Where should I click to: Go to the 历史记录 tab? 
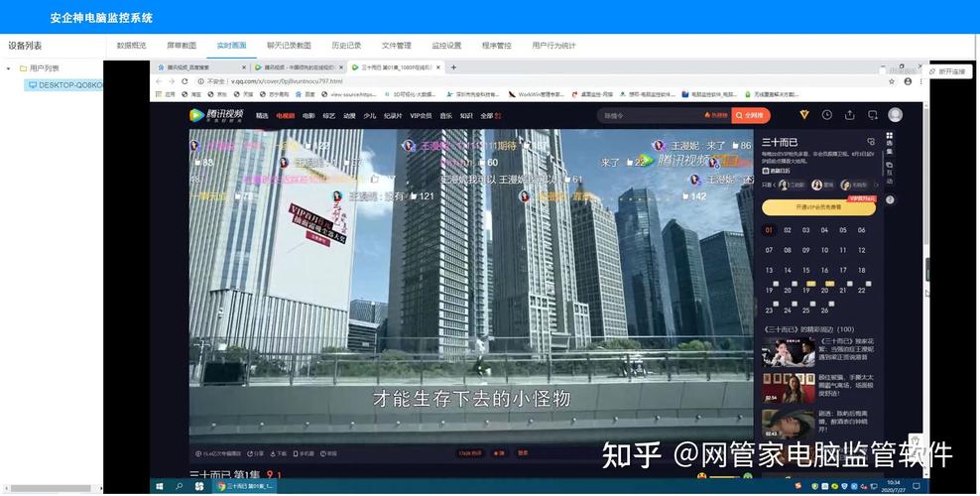point(346,46)
